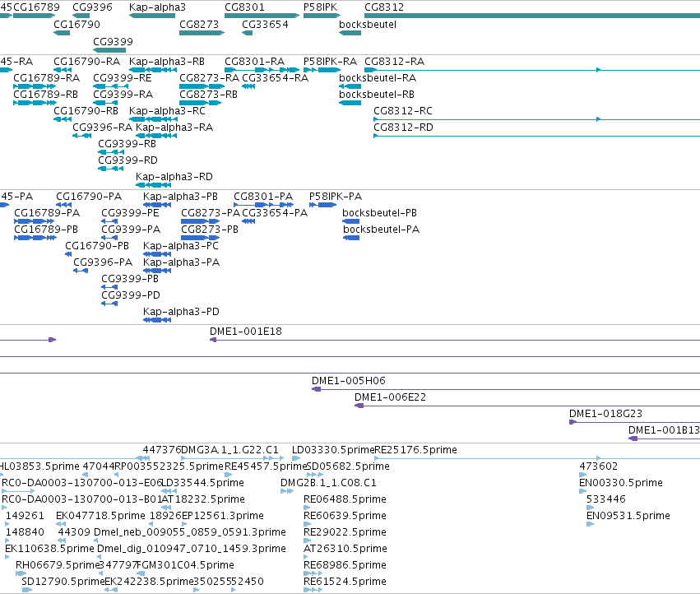
Task: Click Kap-alpha3-RD transcript label
Action: click(174, 176)
